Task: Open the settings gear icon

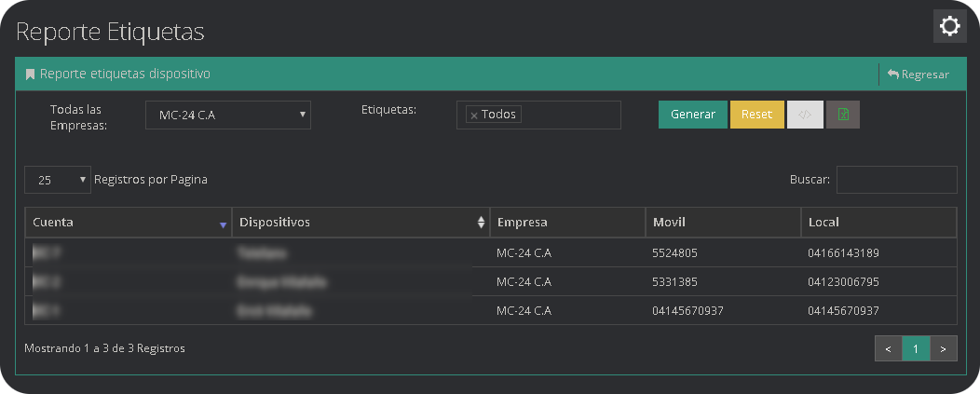Action: point(949,26)
